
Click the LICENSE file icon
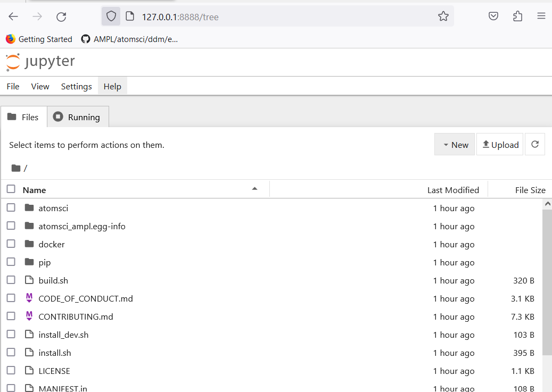coord(29,371)
